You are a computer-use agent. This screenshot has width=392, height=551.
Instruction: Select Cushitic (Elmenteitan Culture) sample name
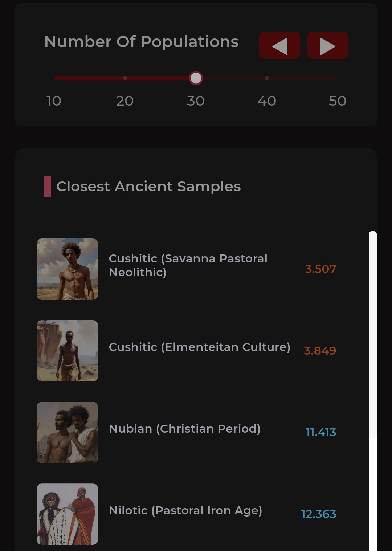200,347
